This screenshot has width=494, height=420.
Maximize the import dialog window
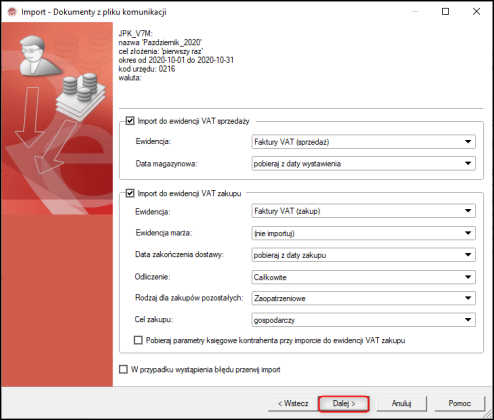pyautogui.click(x=445, y=12)
